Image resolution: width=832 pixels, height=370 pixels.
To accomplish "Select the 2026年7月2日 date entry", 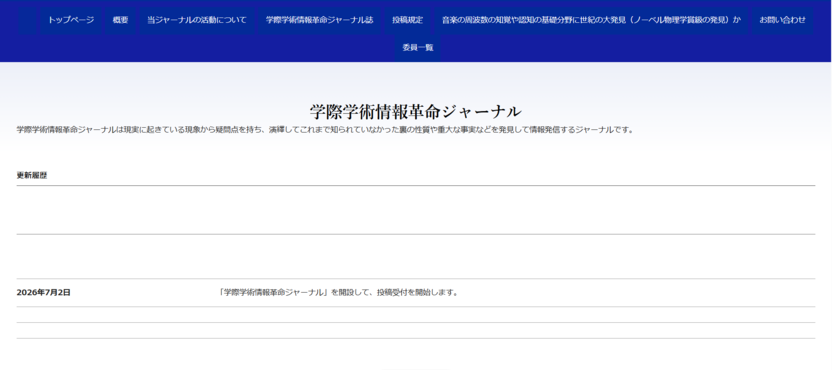I will pyautogui.click(x=44, y=292).
